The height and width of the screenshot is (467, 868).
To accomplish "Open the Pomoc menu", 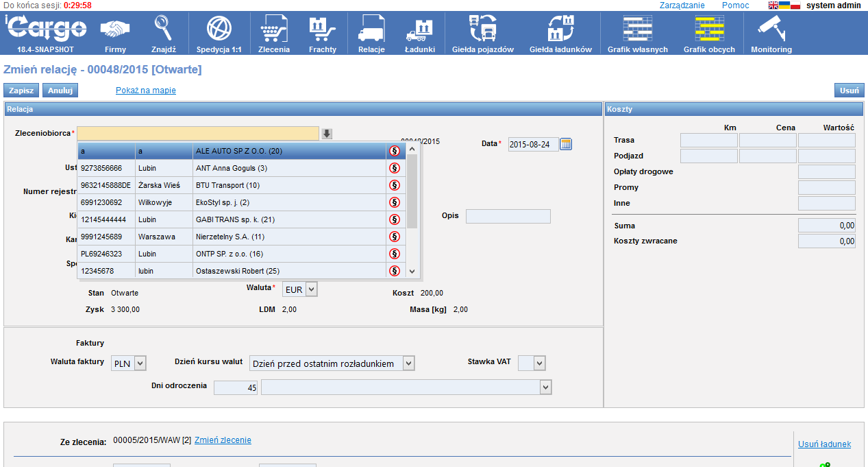I will [735, 5].
